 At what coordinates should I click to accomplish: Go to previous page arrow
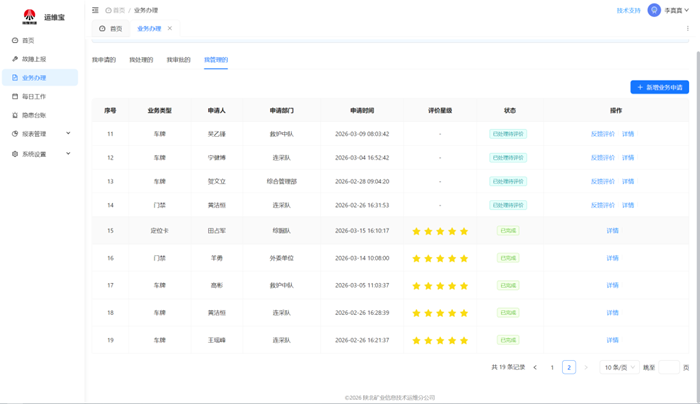click(x=536, y=368)
